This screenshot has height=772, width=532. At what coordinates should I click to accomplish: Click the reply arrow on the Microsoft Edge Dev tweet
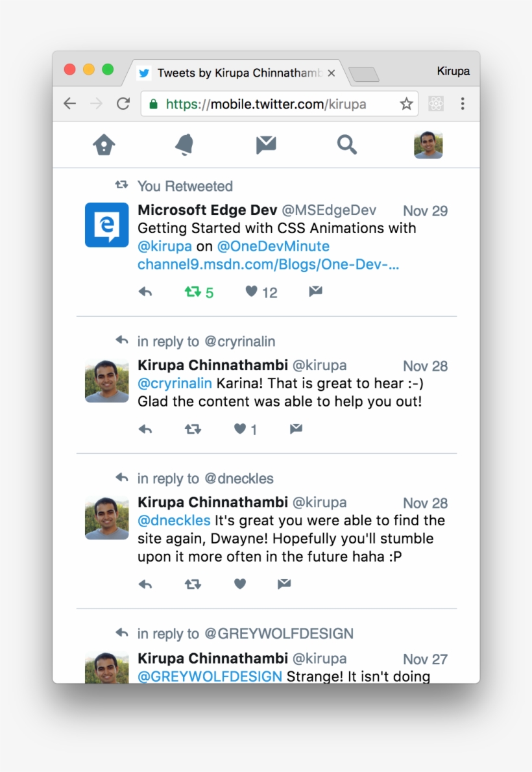click(x=145, y=292)
